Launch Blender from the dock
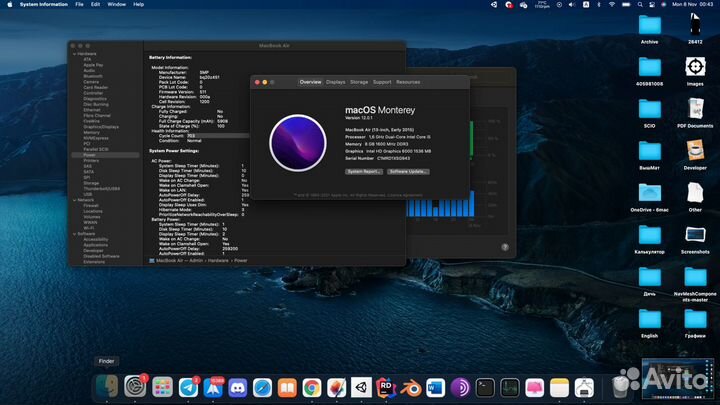The image size is (720, 405). click(x=411, y=388)
